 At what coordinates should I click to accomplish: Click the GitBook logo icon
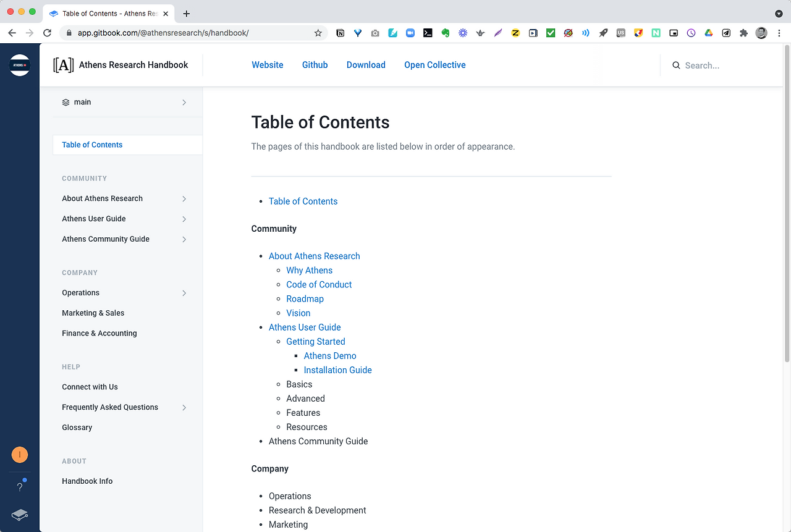pyautogui.click(x=20, y=515)
